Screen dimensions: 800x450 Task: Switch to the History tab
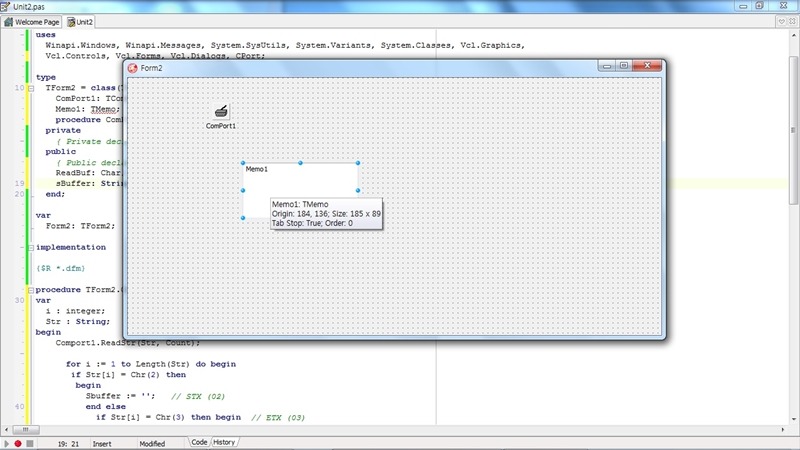pyautogui.click(x=225, y=442)
